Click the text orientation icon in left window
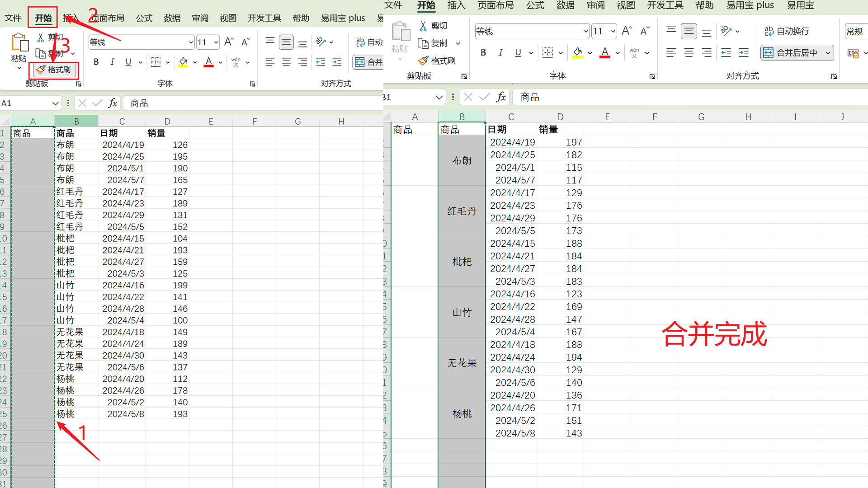This screenshot has height=488, width=868. tap(321, 42)
